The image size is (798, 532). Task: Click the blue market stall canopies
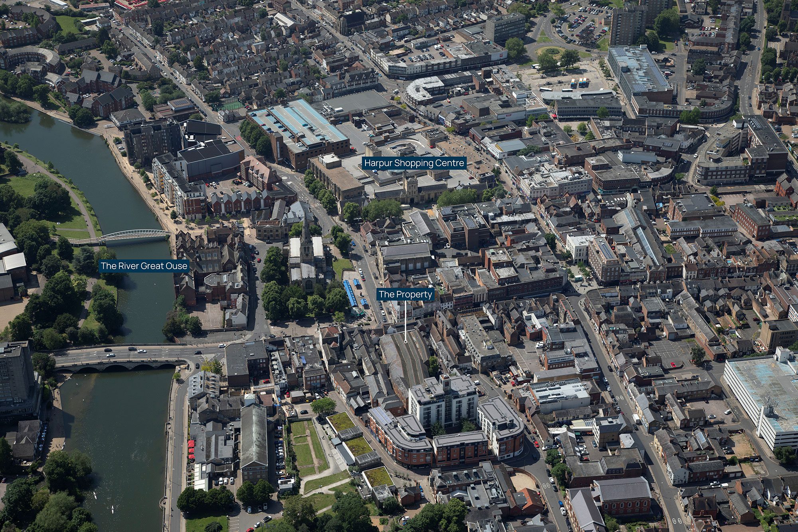pyautogui.click(x=350, y=293)
